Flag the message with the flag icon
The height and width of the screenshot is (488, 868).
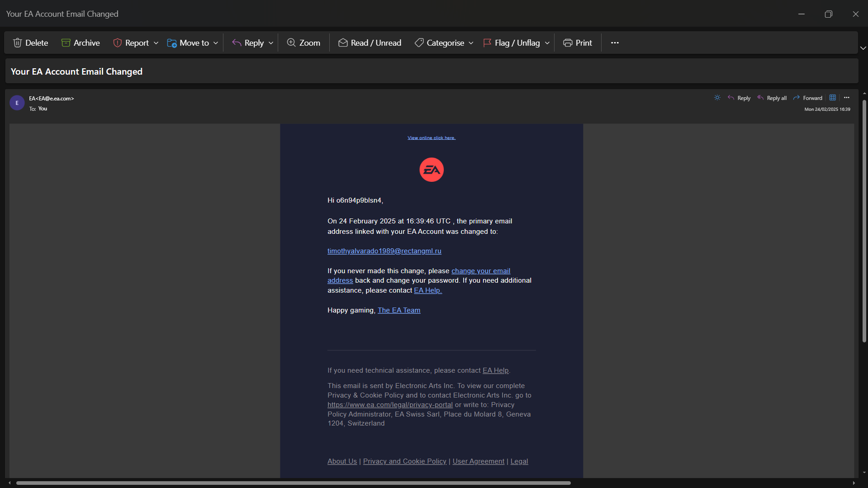tap(487, 43)
